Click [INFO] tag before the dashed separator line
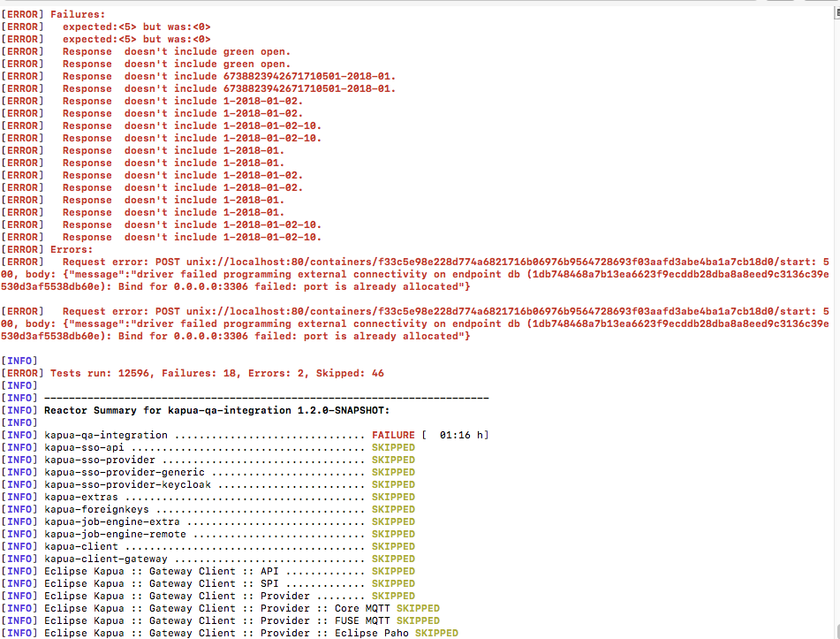The image size is (840, 639). click(x=19, y=399)
